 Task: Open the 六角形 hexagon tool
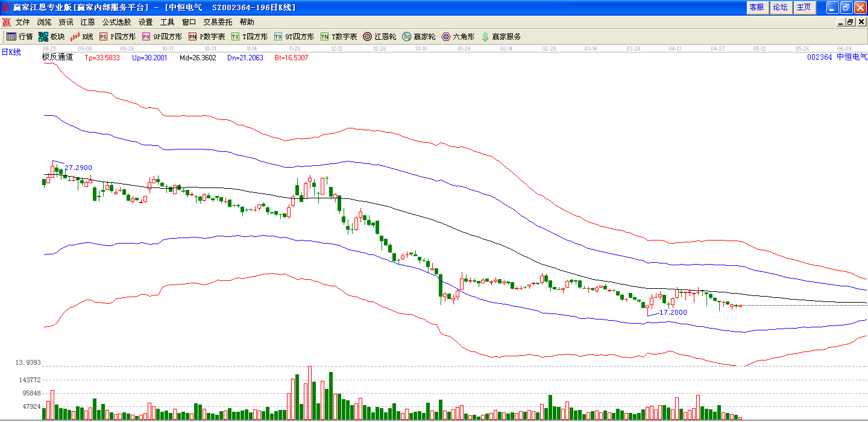tap(458, 37)
